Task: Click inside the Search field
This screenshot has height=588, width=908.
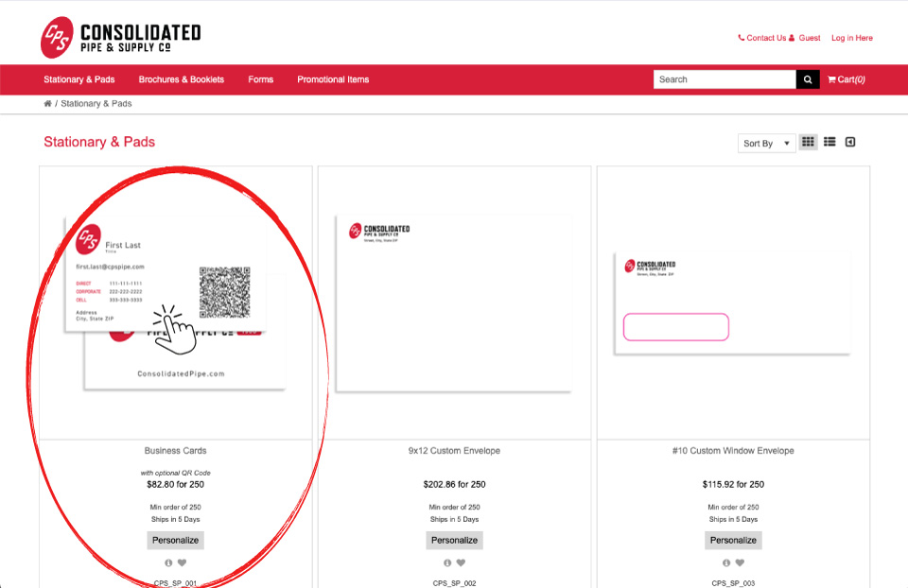Action: (724, 80)
